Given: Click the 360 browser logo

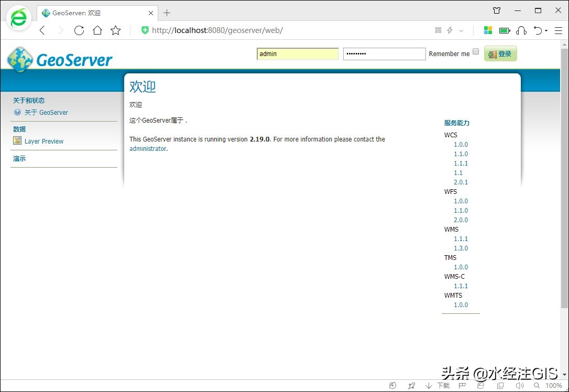Looking at the screenshot, I should click(18, 18).
